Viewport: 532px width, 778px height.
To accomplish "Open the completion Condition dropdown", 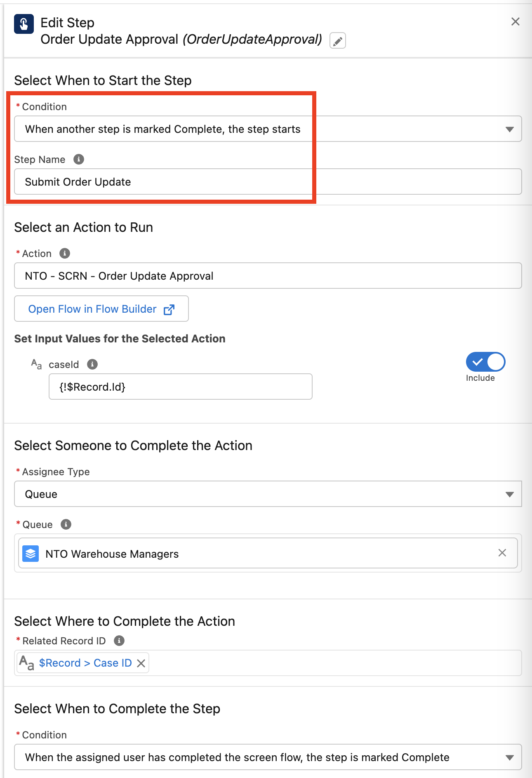I will 268,757.
